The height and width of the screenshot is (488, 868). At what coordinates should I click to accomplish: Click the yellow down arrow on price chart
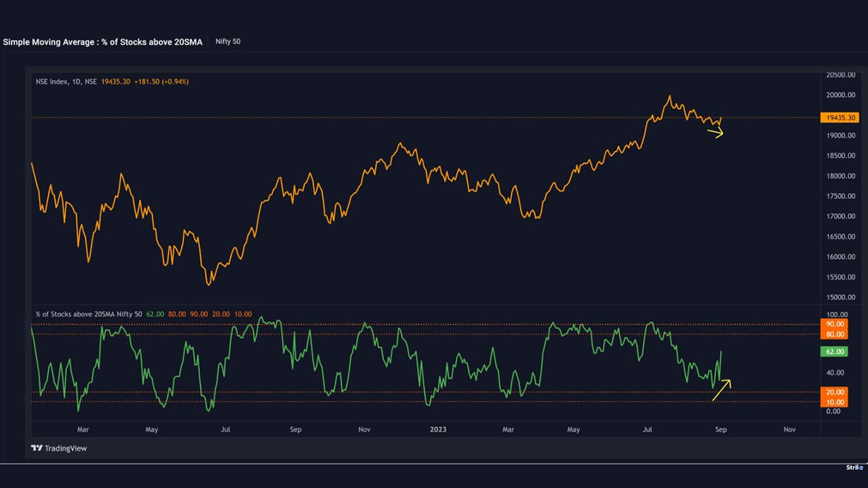point(715,133)
